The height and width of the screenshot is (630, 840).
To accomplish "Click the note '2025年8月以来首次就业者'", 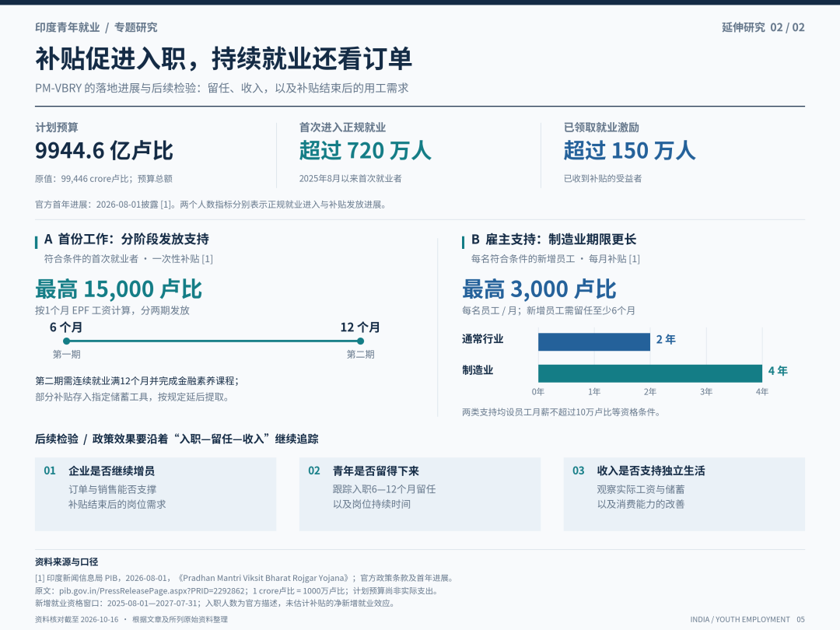I will [350, 179].
